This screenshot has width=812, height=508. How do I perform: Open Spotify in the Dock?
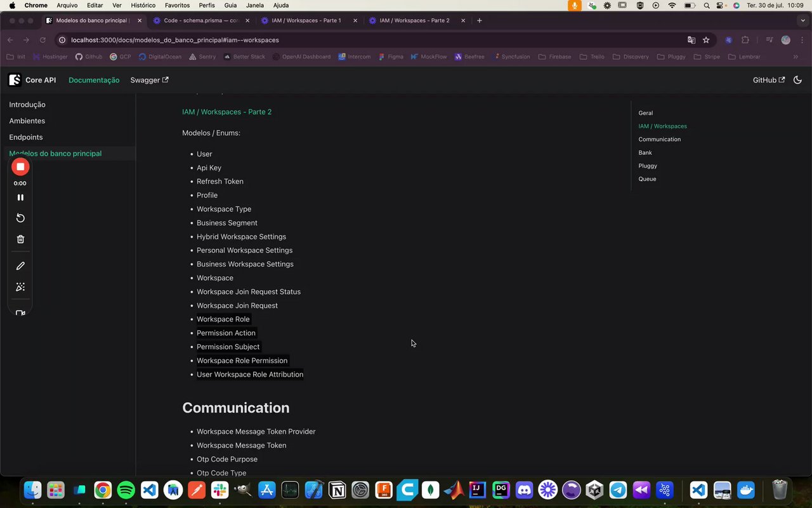pos(126,490)
